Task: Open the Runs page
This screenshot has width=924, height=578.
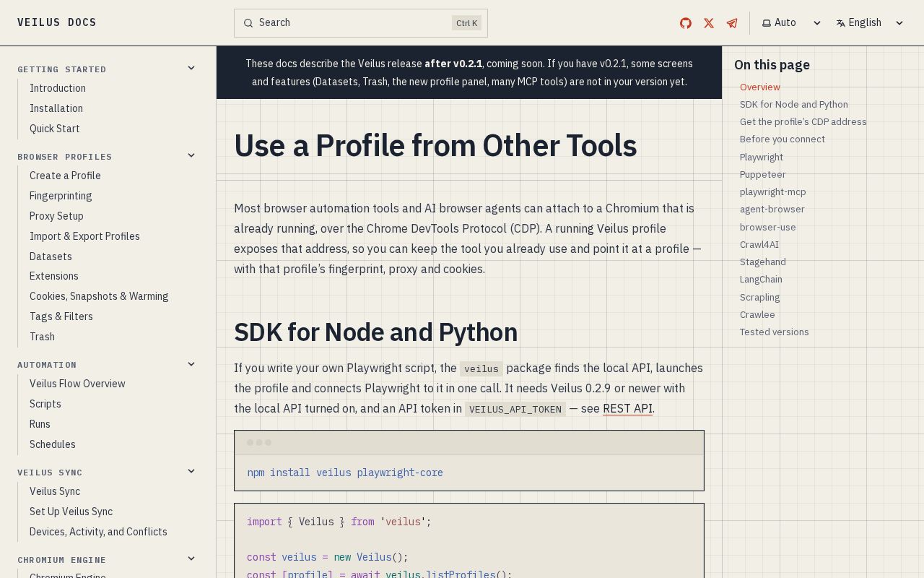Action: [40, 424]
